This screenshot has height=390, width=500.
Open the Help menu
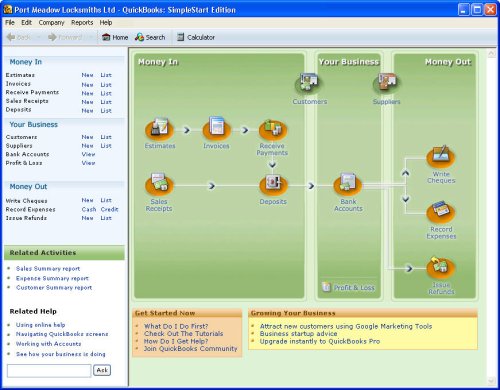(x=106, y=23)
